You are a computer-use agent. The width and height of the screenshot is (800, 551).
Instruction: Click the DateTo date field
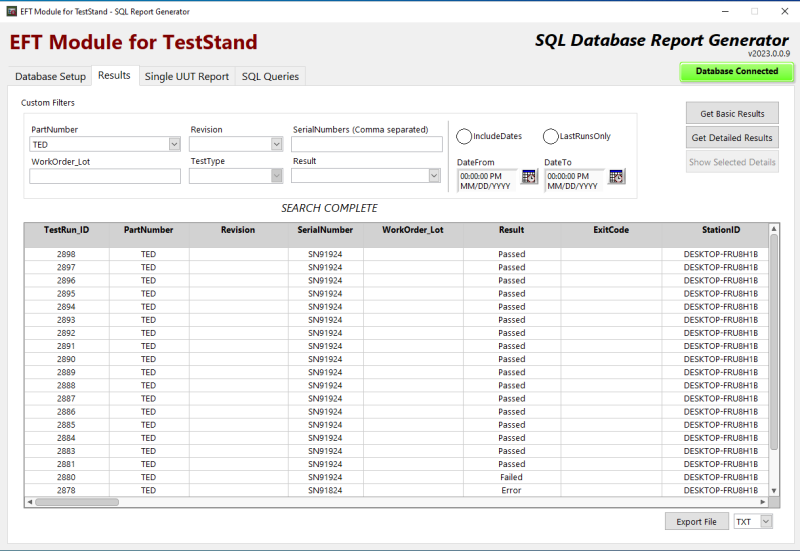click(574, 181)
